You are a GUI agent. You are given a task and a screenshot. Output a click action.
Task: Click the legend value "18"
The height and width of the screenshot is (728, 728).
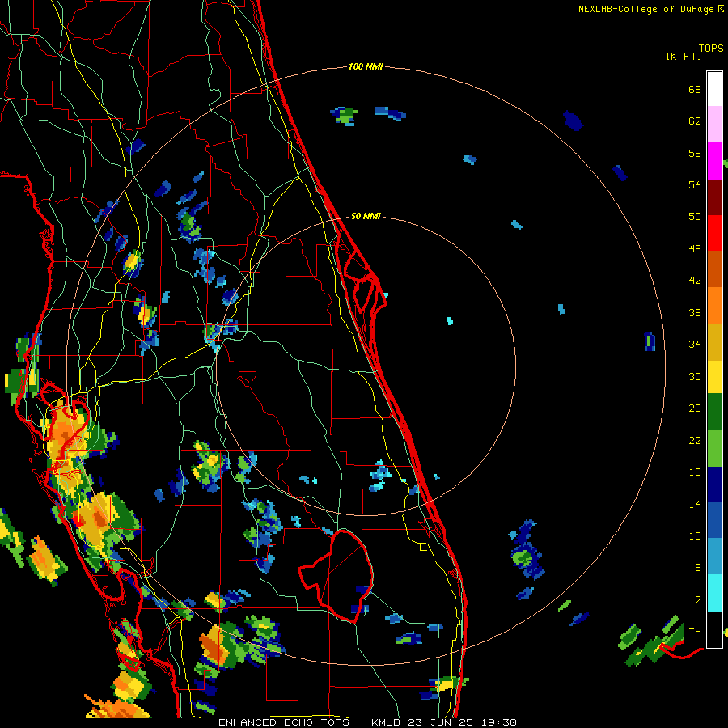point(695,472)
